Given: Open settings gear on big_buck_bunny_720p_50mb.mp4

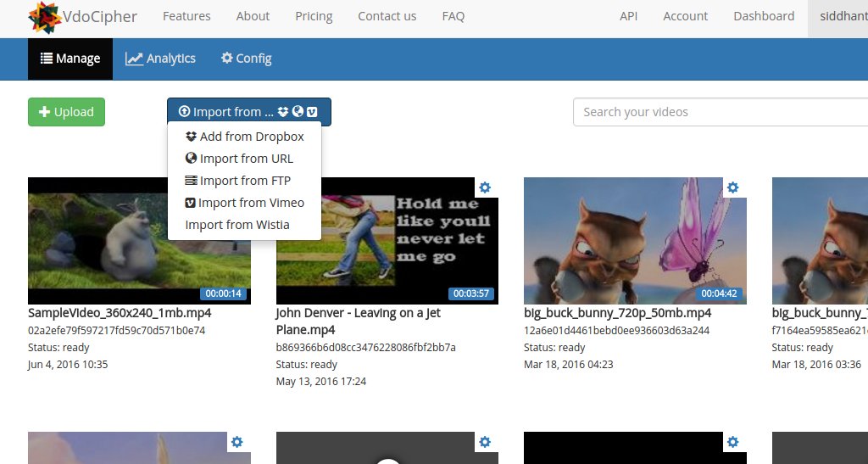Looking at the screenshot, I should pyautogui.click(x=733, y=187).
